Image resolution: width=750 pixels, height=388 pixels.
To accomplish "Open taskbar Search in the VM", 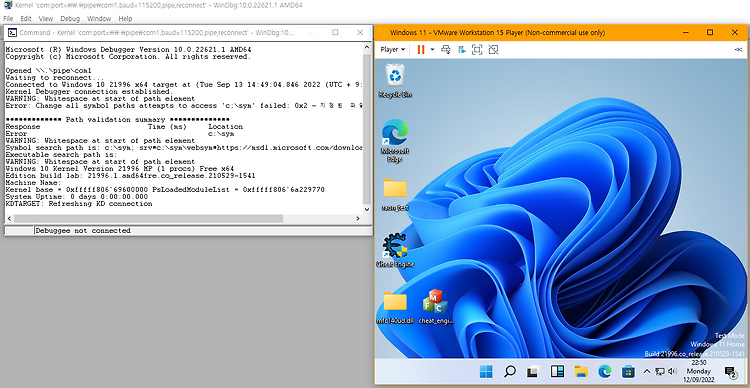I will coord(510,371).
